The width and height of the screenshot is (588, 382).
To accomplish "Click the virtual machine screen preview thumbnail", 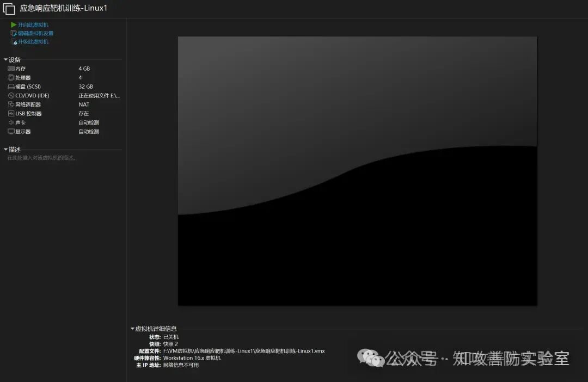I will pyautogui.click(x=357, y=171).
